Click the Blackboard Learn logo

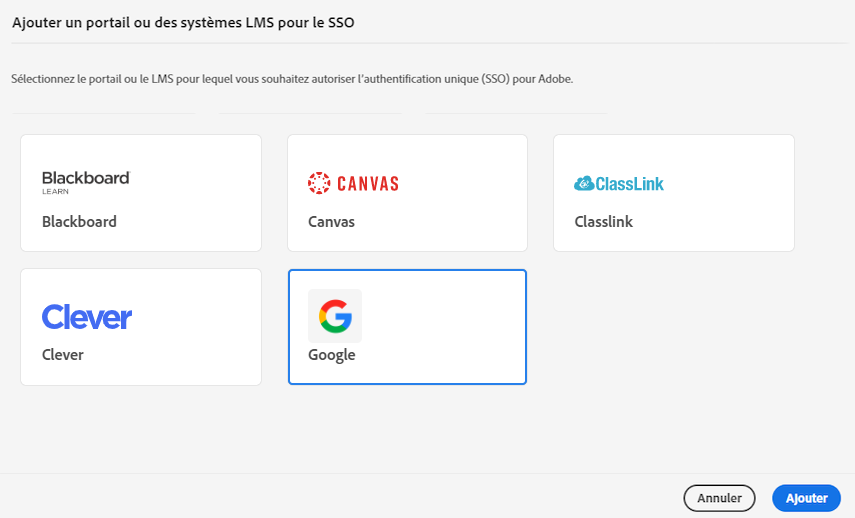(x=86, y=183)
